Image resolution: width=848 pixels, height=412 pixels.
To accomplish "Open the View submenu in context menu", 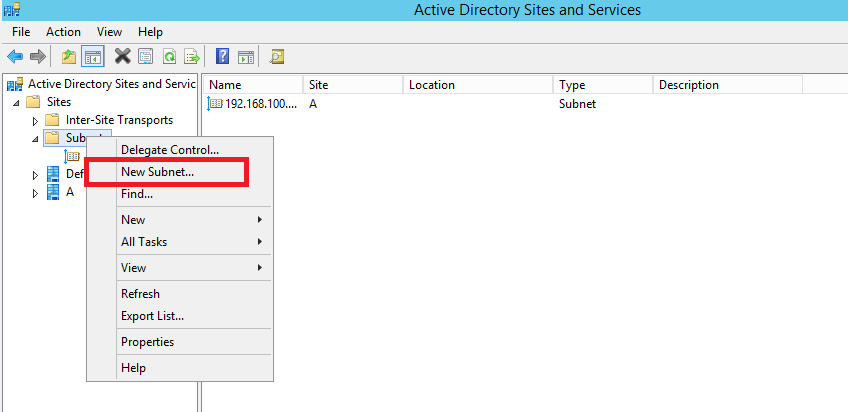I will [192, 268].
